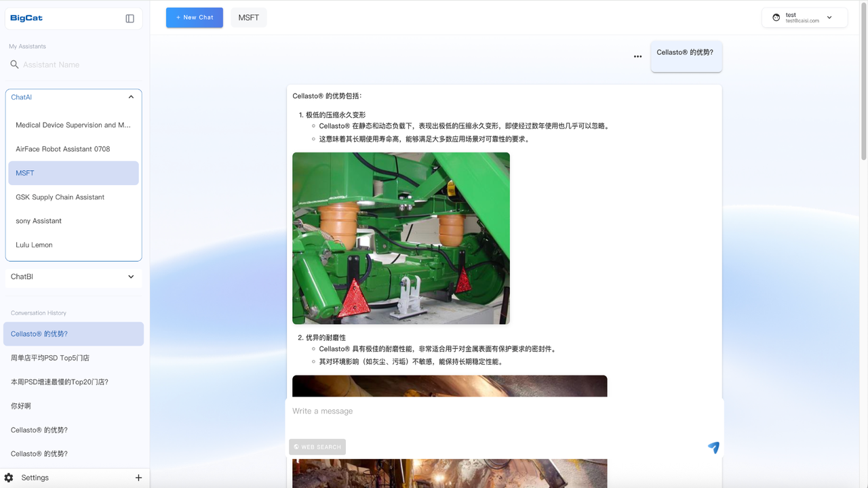Select Medical Device Supervision assistant
The image size is (868, 488).
click(x=73, y=125)
